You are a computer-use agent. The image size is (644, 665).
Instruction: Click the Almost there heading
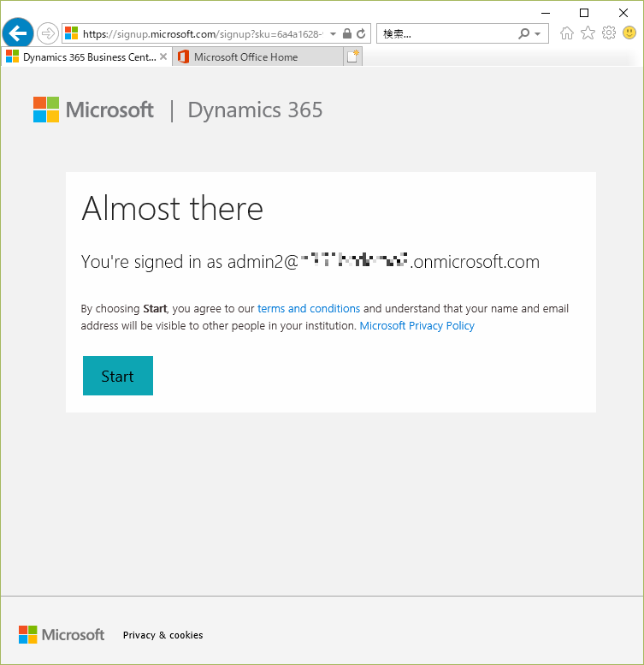click(172, 208)
